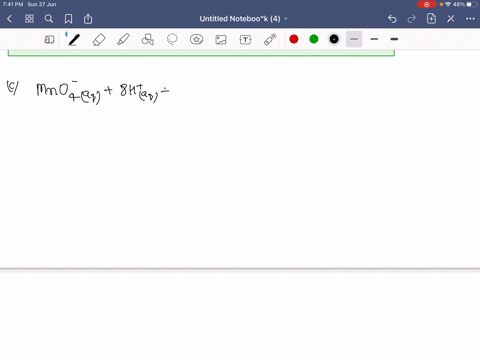Image resolution: width=480 pixels, height=360 pixels.
Task: Insert an image with the photo tool
Action: 221,40
